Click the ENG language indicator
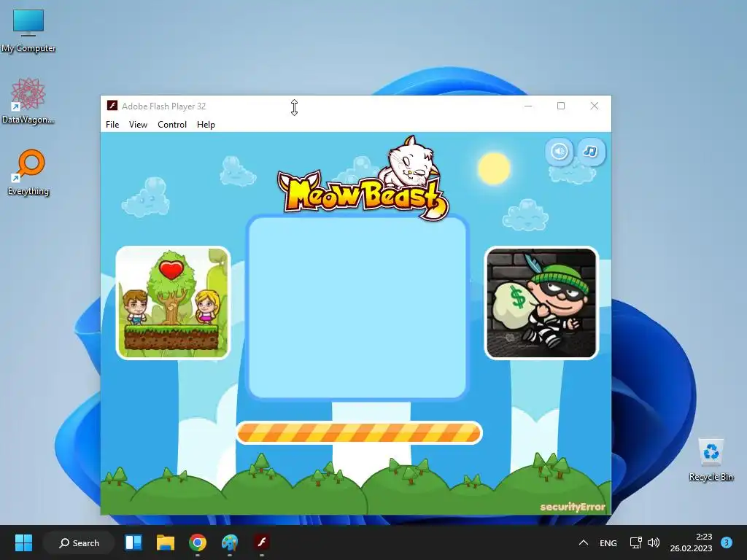The height and width of the screenshot is (560, 747). pos(608,542)
